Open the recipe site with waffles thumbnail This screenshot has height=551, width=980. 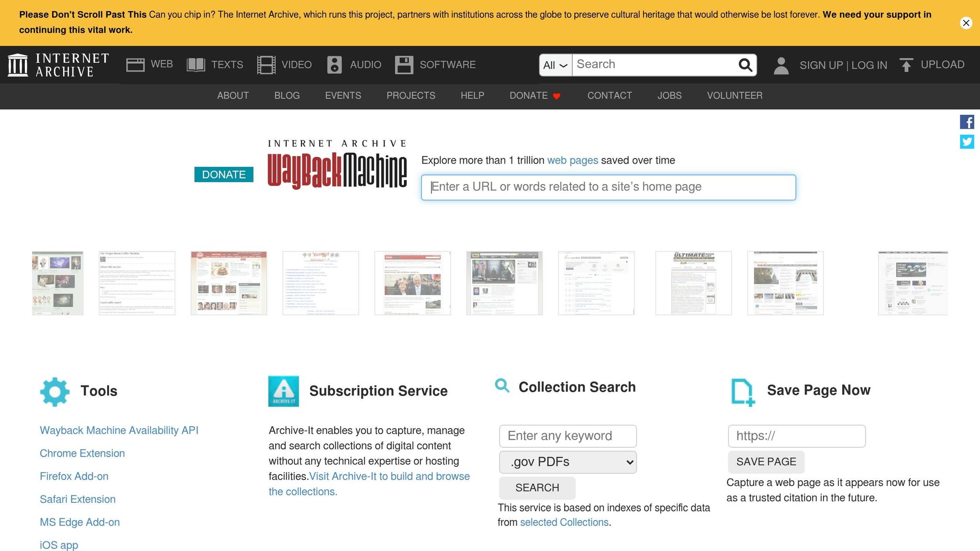[229, 283]
